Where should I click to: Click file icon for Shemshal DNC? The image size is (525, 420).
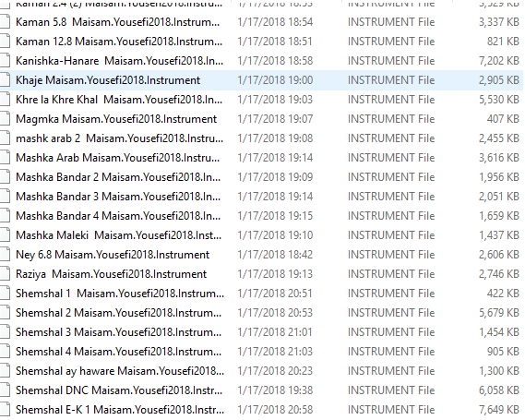pos(5,390)
